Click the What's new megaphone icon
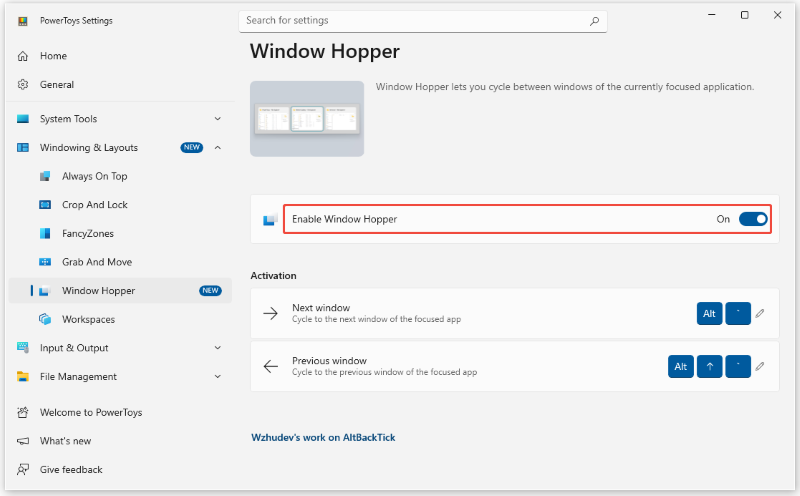This screenshot has height=496, width=800. click(22, 441)
